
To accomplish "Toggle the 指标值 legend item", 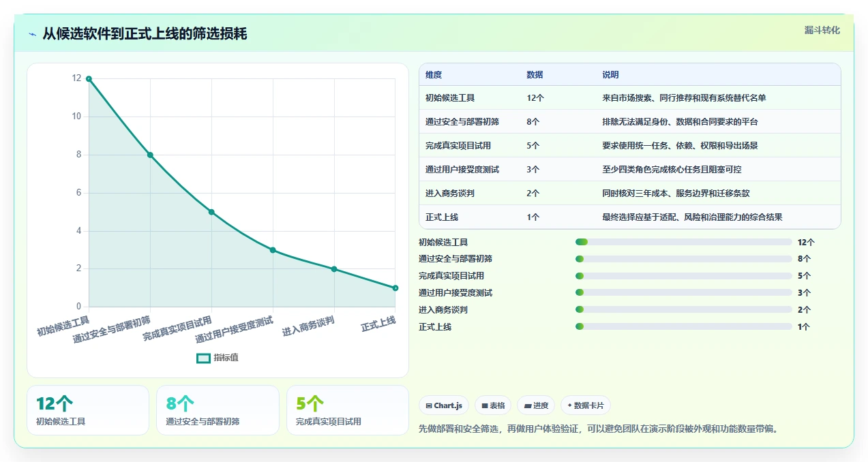I will pyautogui.click(x=218, y=358).
